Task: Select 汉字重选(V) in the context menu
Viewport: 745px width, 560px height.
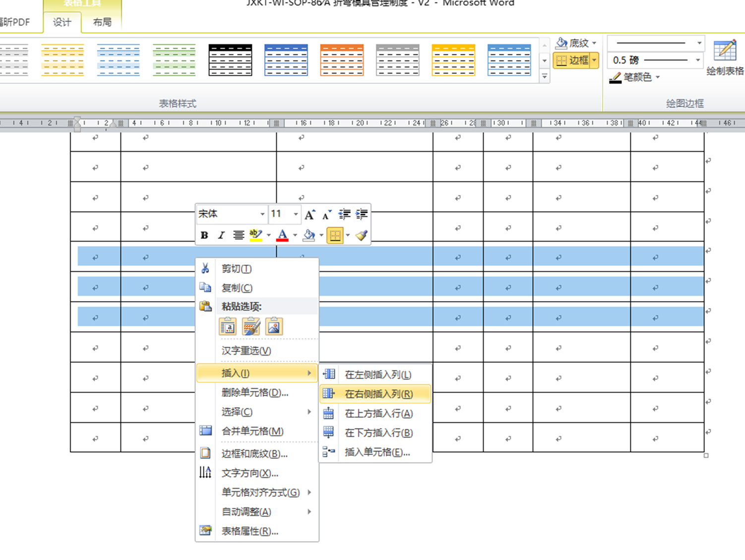Action: click(x=257, y=351)
